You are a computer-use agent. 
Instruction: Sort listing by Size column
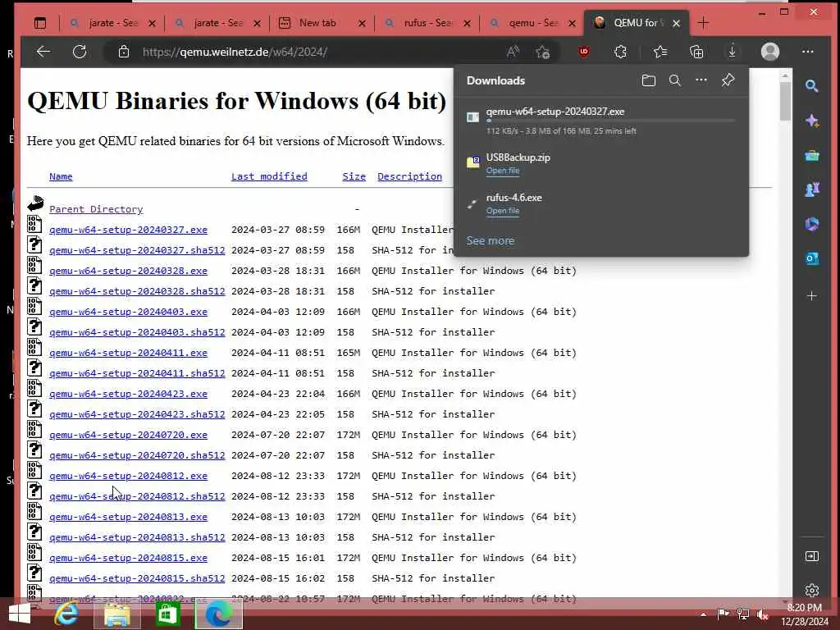click(354, 176)
